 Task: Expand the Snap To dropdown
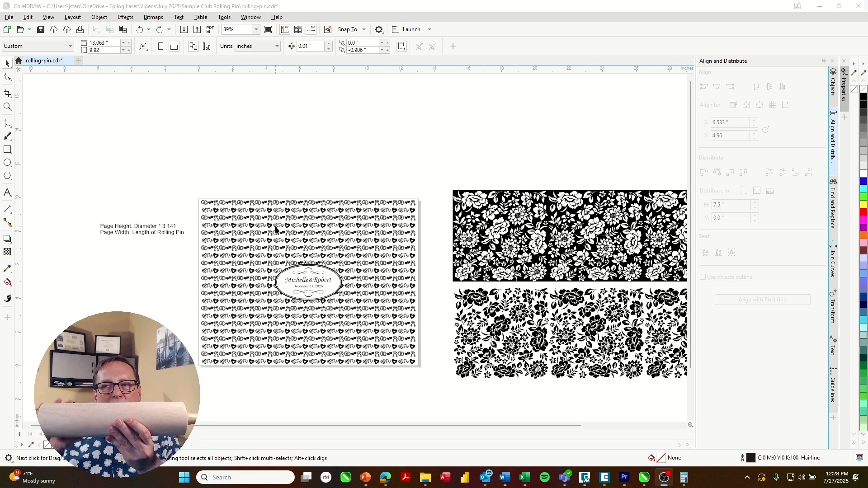click(364, 29)
